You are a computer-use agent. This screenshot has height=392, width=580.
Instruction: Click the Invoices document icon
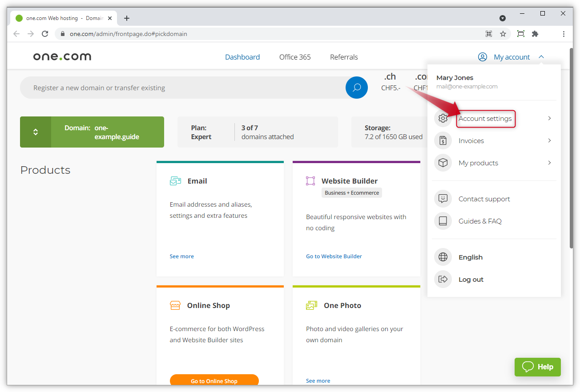click(443, 140)
